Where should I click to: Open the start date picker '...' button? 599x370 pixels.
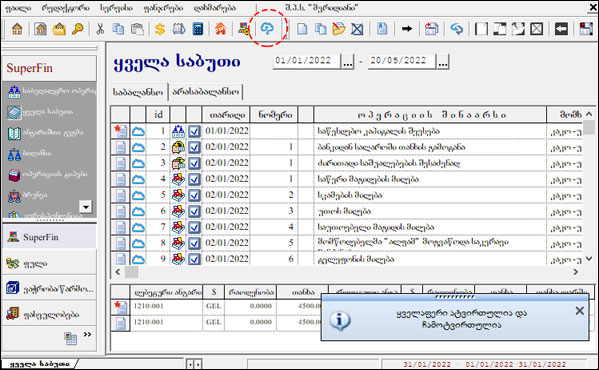pos(348,62)
